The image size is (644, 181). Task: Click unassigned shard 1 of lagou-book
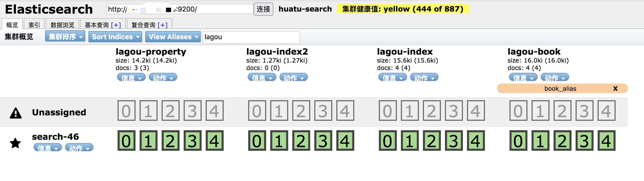coord(541,111)
